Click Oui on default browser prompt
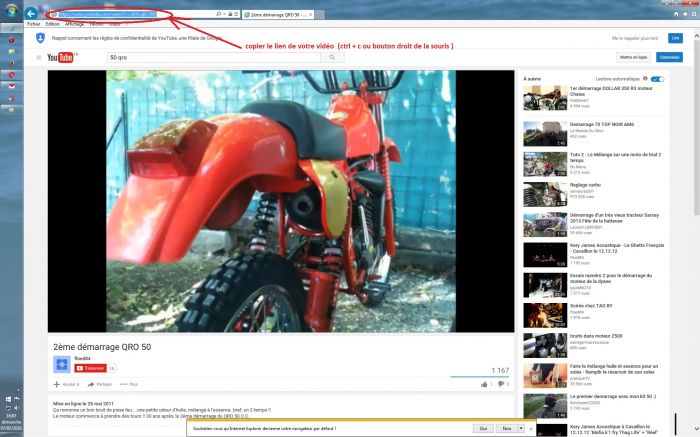 tap(483, 427)
